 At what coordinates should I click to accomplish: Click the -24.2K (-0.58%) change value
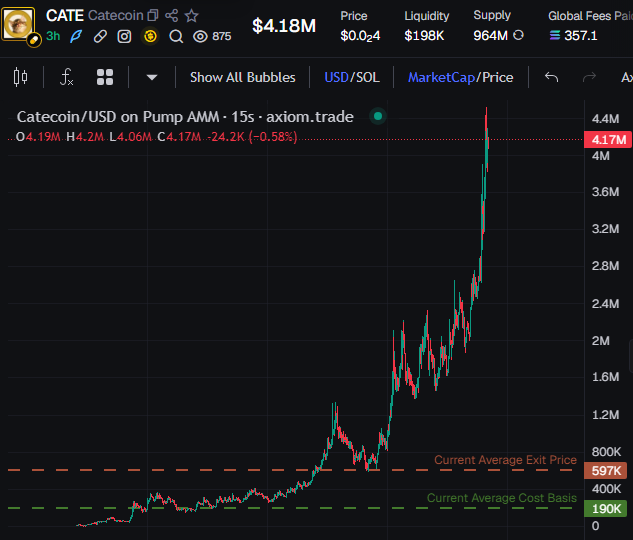coord(252,137)
